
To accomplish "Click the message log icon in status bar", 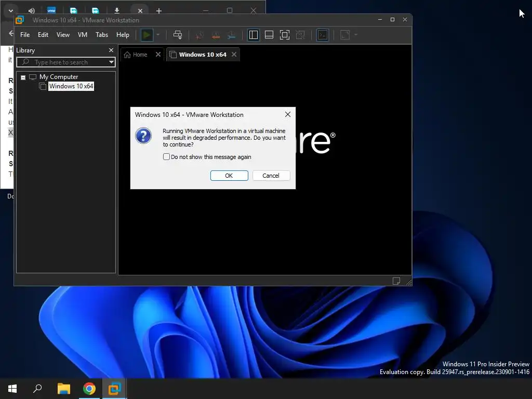I will pyautogui.click(x=396, y=281).
